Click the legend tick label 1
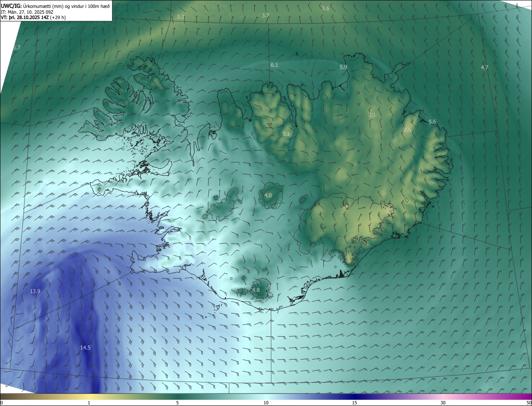Viewport: 532px width, 406px height. point(89,403)
